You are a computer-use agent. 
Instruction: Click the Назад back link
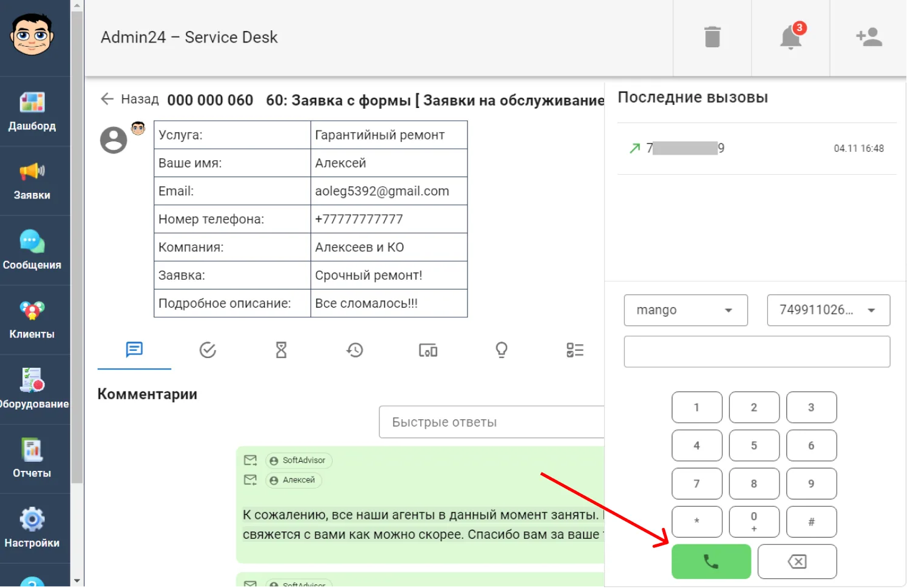click(129, 99)
